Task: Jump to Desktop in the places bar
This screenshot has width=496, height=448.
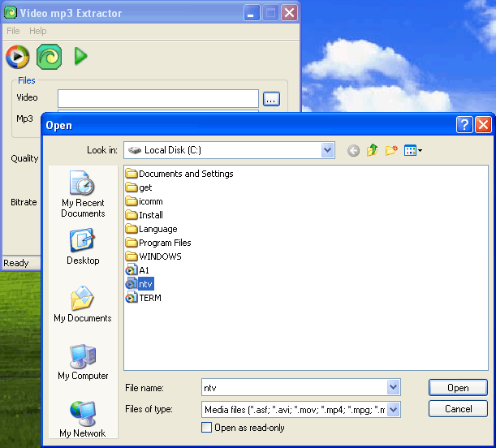Action: coord(83,246)
